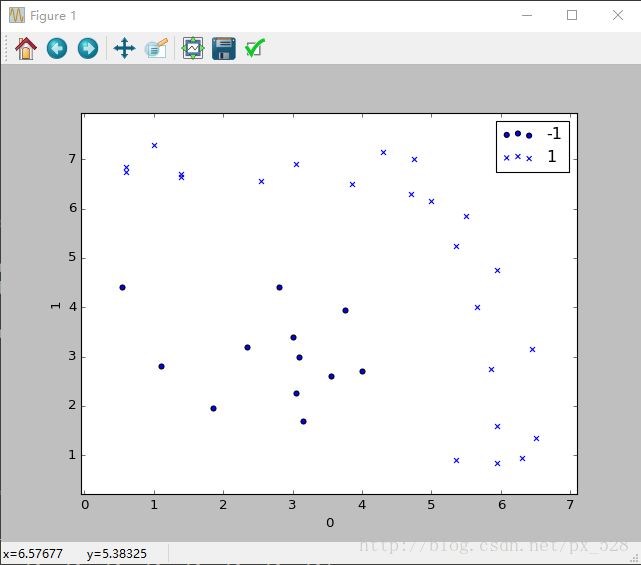Click the lowest circle data point near x=3

click(x=303, y=422)
